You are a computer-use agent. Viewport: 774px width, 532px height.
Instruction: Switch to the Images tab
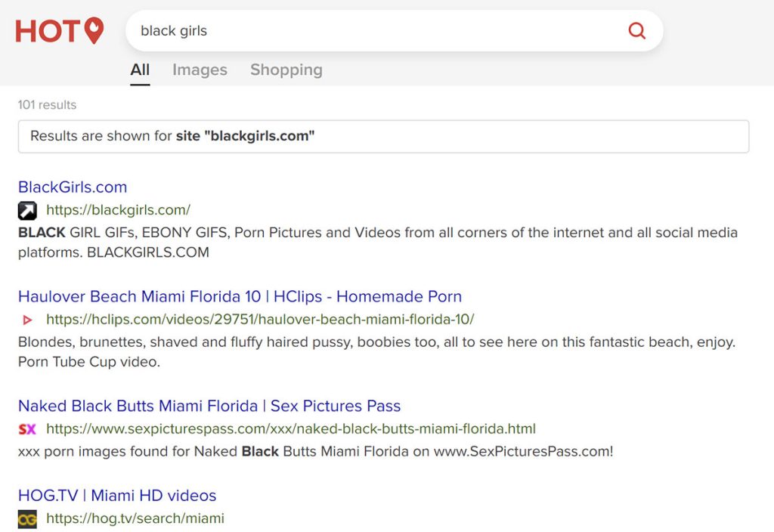click(200, 70)
